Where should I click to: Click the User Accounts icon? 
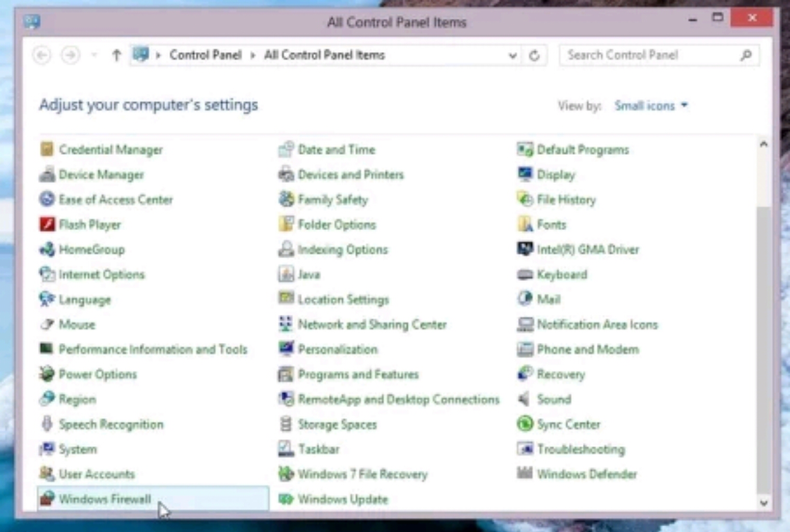(47, 474)
